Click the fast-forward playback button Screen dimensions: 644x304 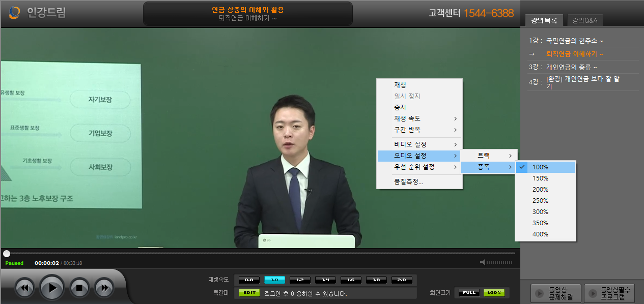[104, 288]
